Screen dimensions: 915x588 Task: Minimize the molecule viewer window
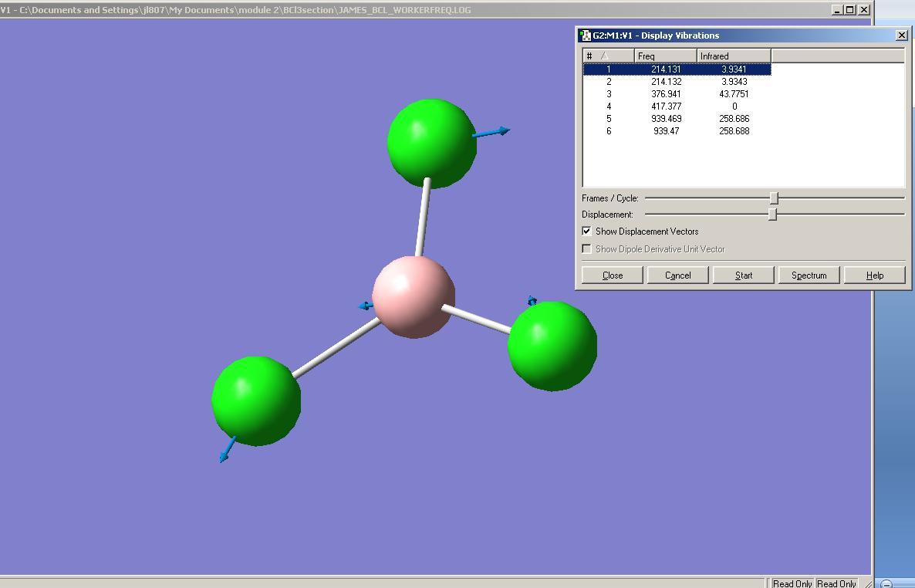(837, 9)
